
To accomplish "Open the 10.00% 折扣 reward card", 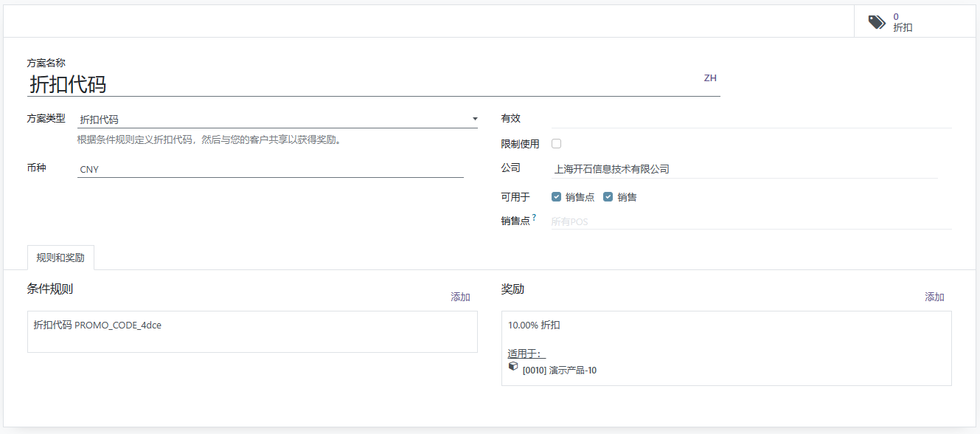I will [726, 348].
